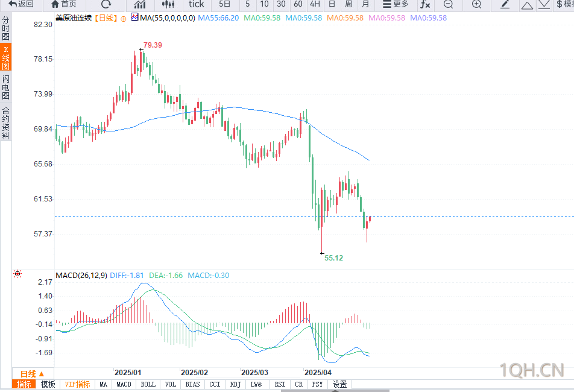Viewport: 574px width, 392px height.
Task: Choose the CR indicator button
Action: click(x=299, y=384)
